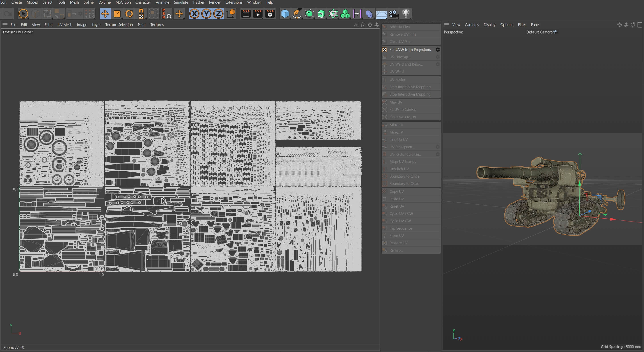Select the Move tool in toolbar
The width and height of the screenshot is (644, 352).
tap(105, 14)
